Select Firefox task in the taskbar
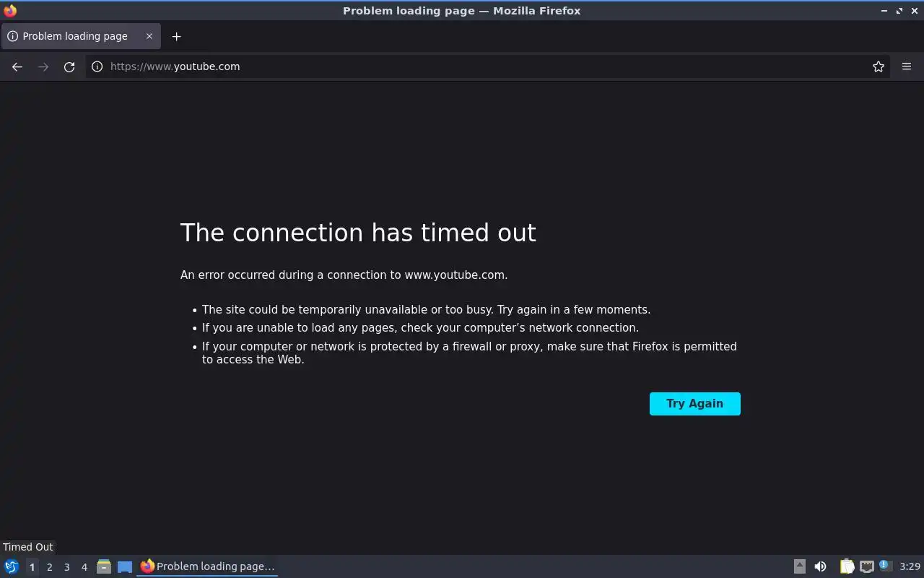This screenshot has height=578, width=924. point(208,566)
